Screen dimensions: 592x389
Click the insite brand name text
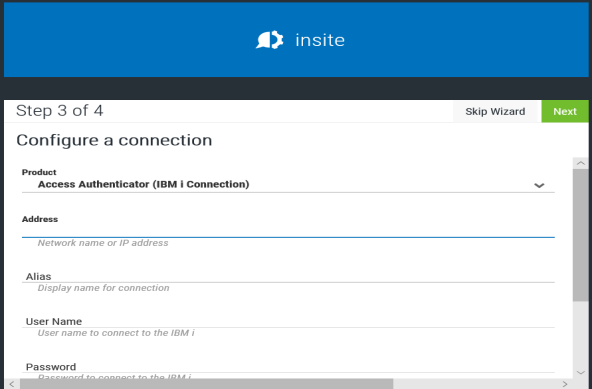[x=320, y=40]
